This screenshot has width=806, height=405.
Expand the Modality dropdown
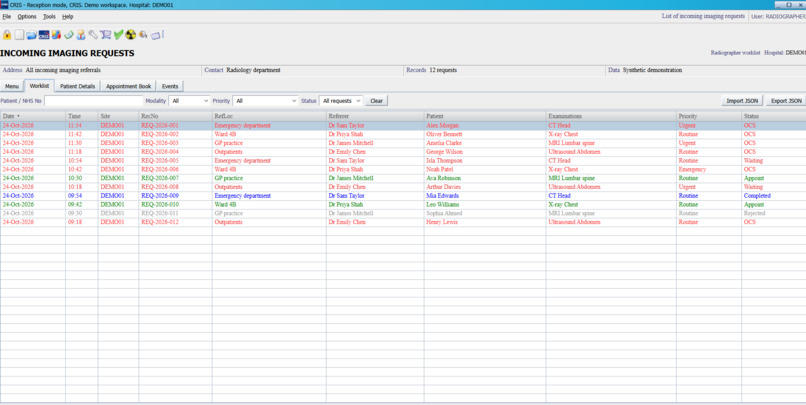tap(189, 101)
